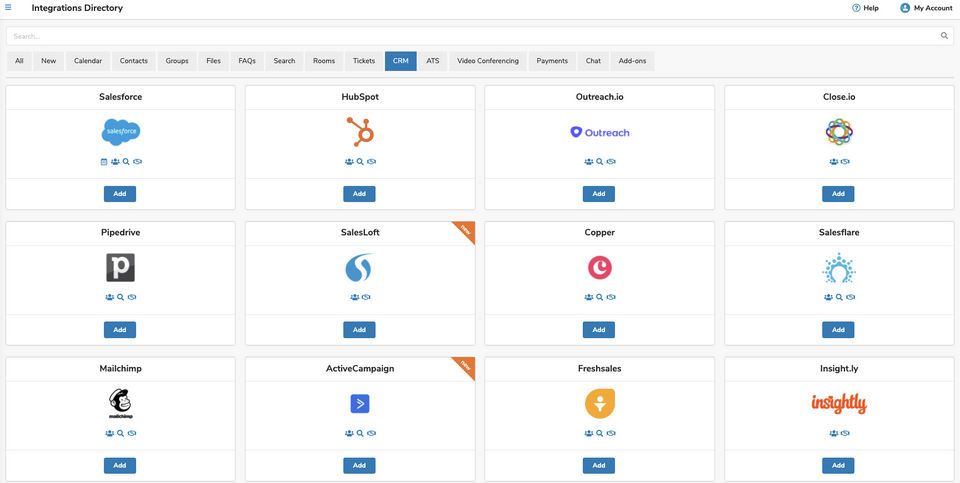Image resolution: width=960 pixels, height=483 pixels.
Task: Open the hamburger menu icon
Action: pyautogui.click(x=8, y=7)
